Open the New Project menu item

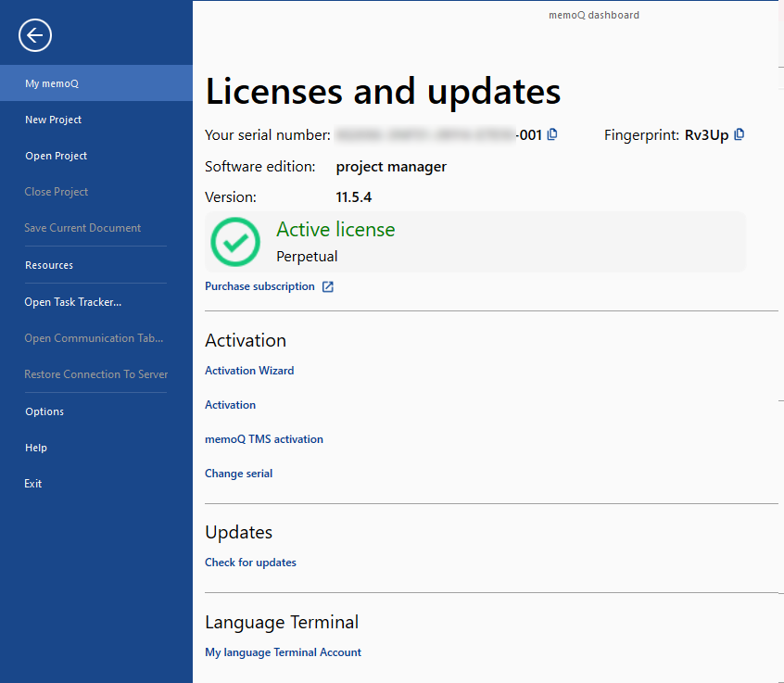tap(96, 120)
